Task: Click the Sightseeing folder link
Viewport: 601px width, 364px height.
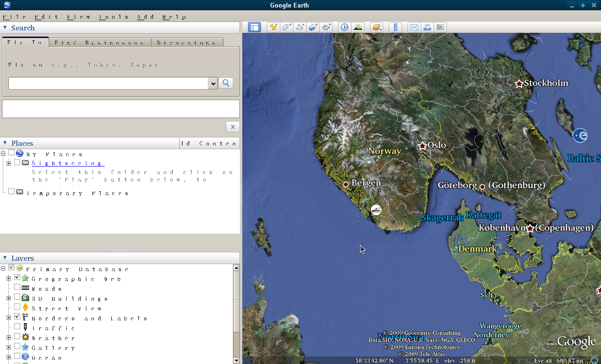Action: pos(68,163)
